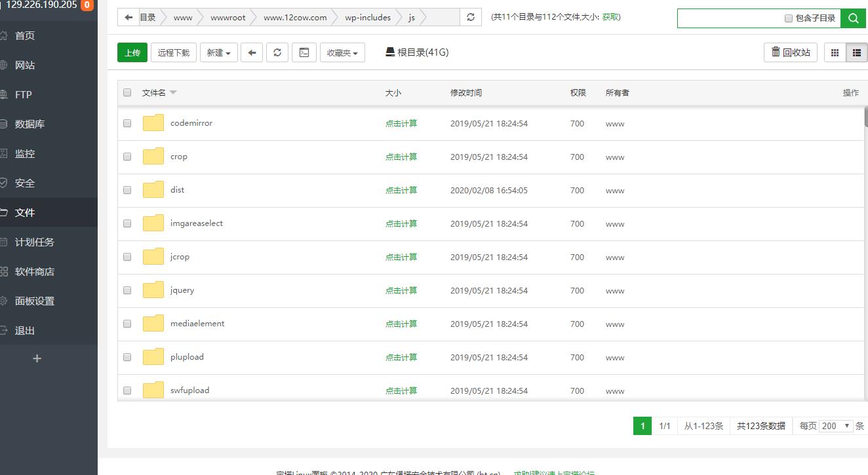
Task: Click the breadcrumb back arrow icon
Action: coord(128,18)
